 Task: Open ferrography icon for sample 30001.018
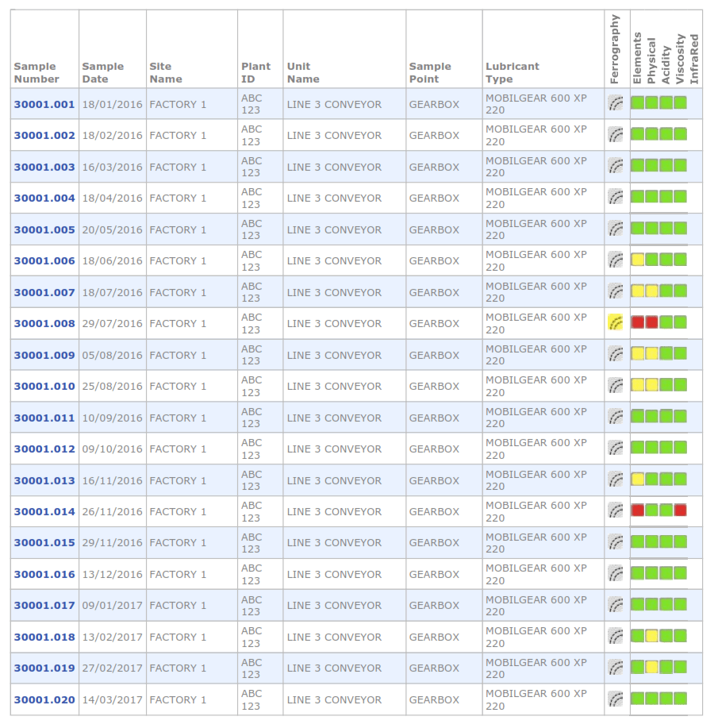click(616, 636)
